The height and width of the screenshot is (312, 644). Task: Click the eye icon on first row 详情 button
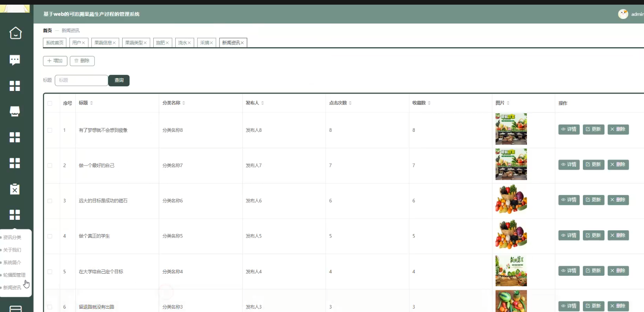[563, 129]
